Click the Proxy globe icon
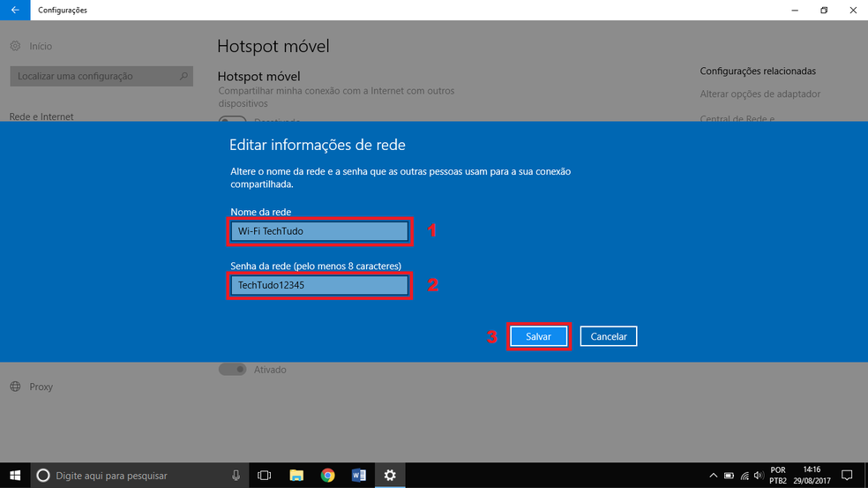The width and height of the screenshot is (868, 488). point(16,387)
